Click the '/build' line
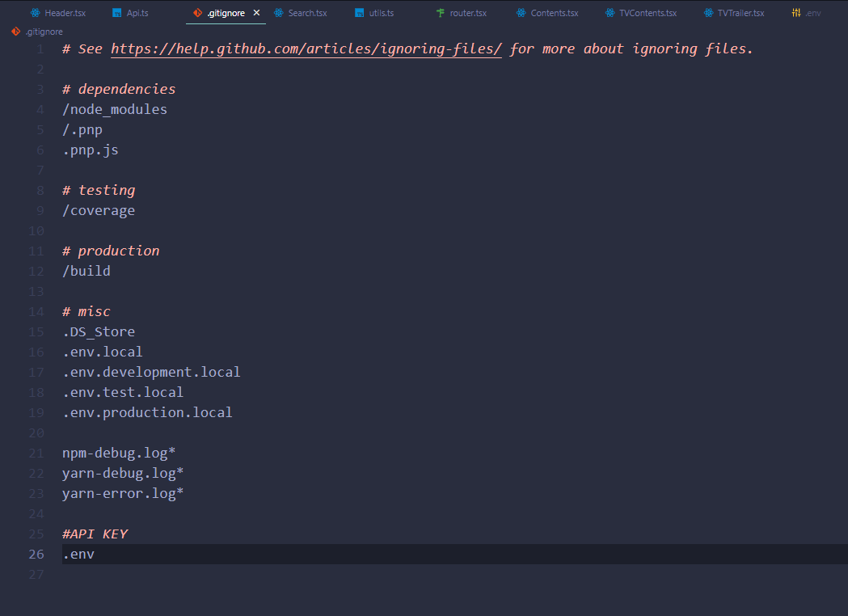 86,272
